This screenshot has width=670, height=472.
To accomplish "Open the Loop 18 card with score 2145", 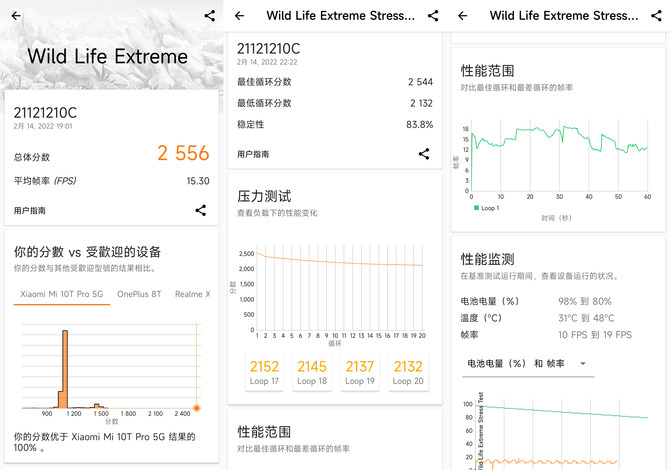I will coord(312,372).
